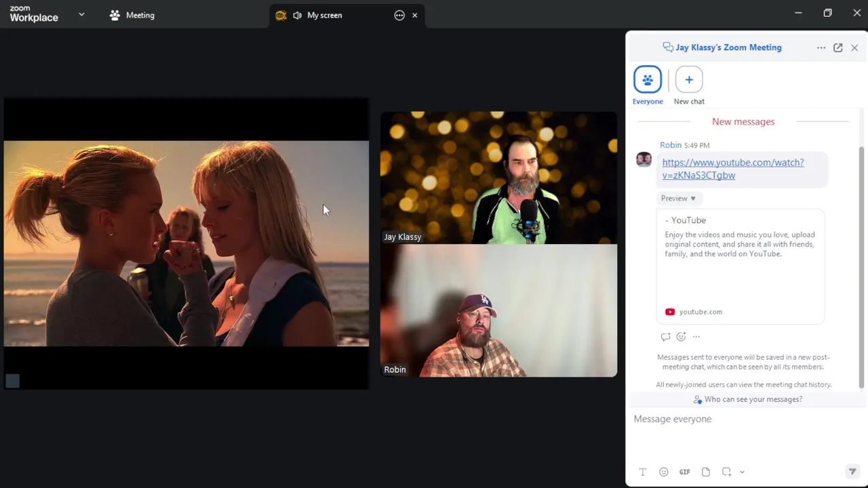Open the YouTube watch link from Robin

pyautogui.click(x=733, y=169)
